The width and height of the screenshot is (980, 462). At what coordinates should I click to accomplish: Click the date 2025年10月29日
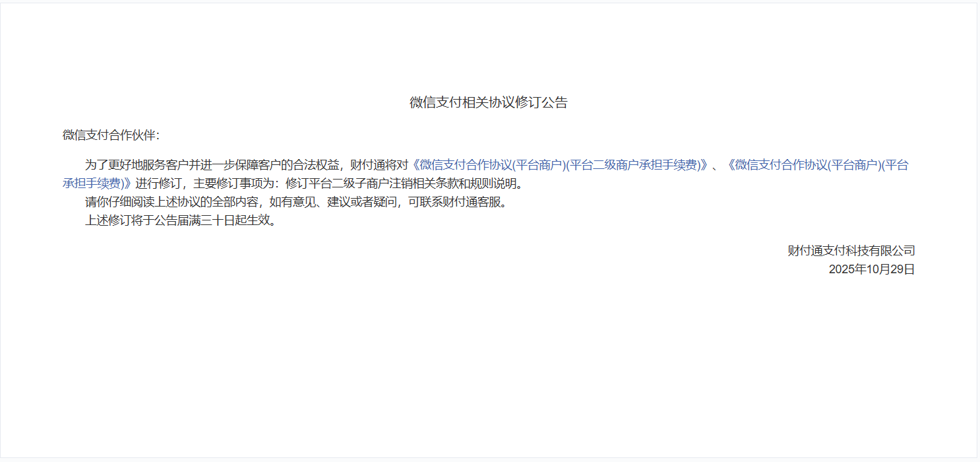[x=872, y=269]
